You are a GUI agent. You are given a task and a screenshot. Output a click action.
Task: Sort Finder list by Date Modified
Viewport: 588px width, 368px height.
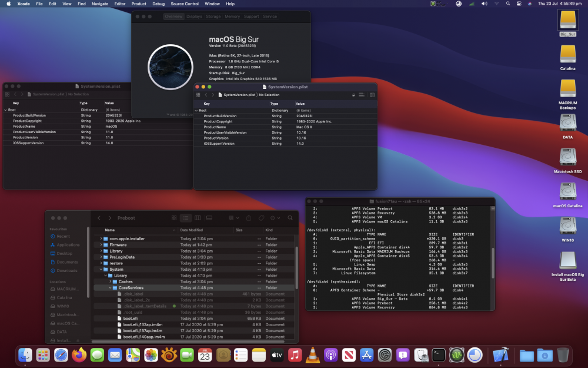click(x=191, y=230)
